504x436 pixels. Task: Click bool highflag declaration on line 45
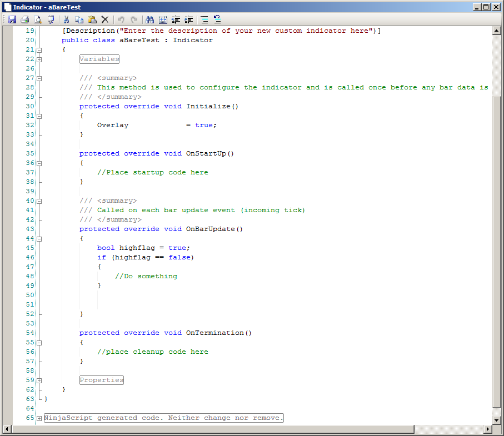point(143,248)
